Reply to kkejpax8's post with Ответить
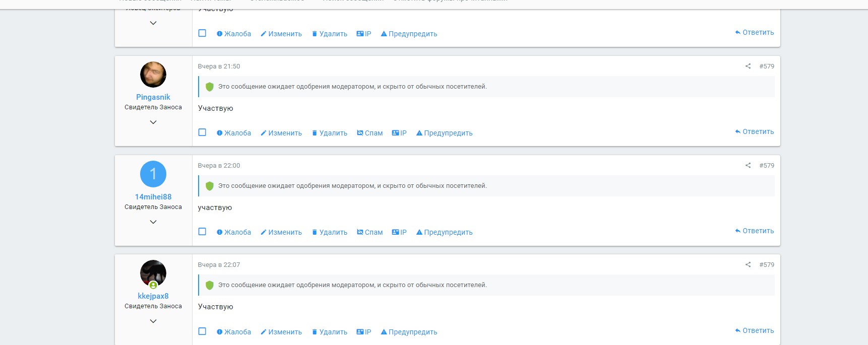This screenshot has width=868, height=345. (755, 330)
